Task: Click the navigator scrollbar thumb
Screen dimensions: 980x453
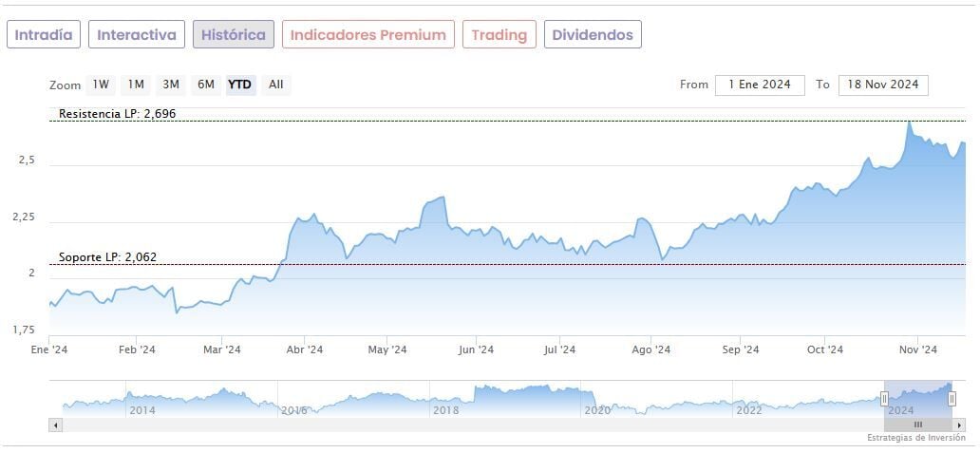Action: coord(918,425)
